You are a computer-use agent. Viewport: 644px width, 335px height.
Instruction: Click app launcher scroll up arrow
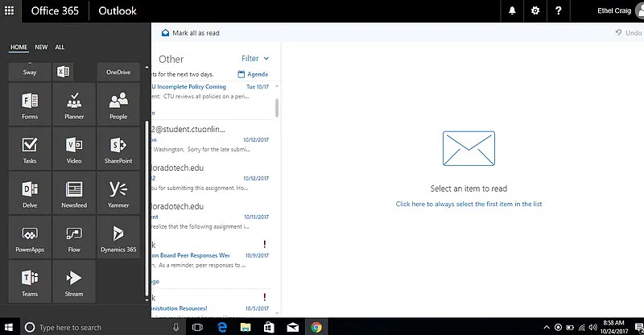click(147, 67)
